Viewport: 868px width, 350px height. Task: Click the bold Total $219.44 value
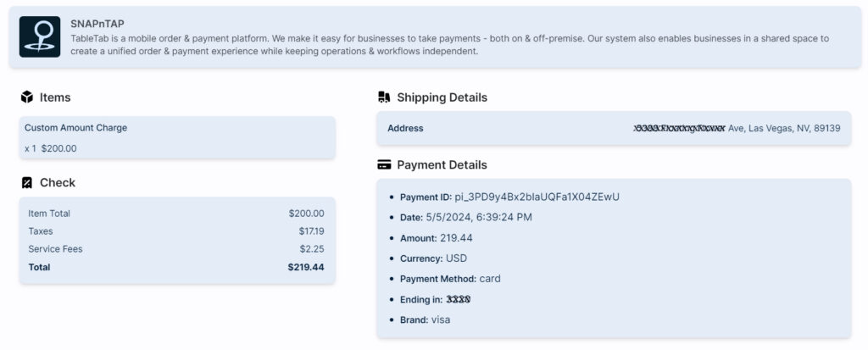coord(306,267)
